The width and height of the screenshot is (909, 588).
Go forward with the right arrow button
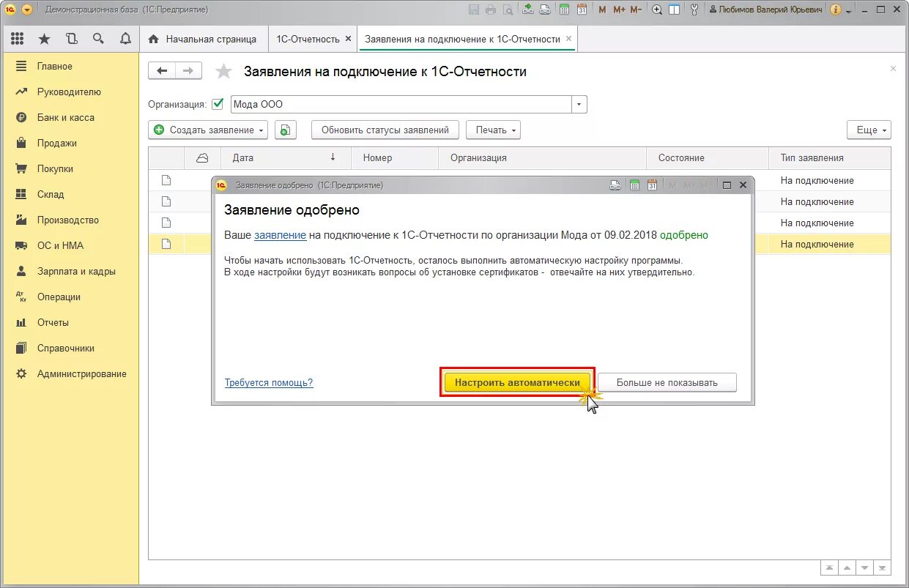[x=188, y=70]
